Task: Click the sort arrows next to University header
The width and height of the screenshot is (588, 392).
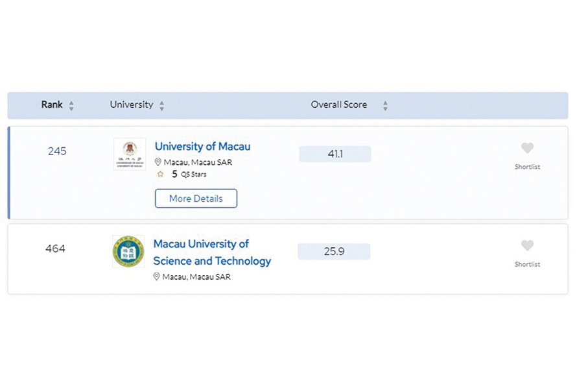Action: (x=161, y=104)
